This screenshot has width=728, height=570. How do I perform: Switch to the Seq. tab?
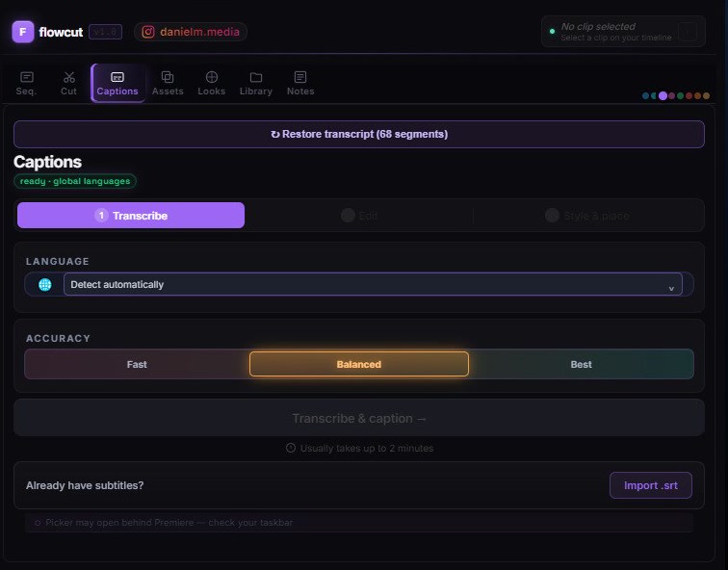[26, 84]
